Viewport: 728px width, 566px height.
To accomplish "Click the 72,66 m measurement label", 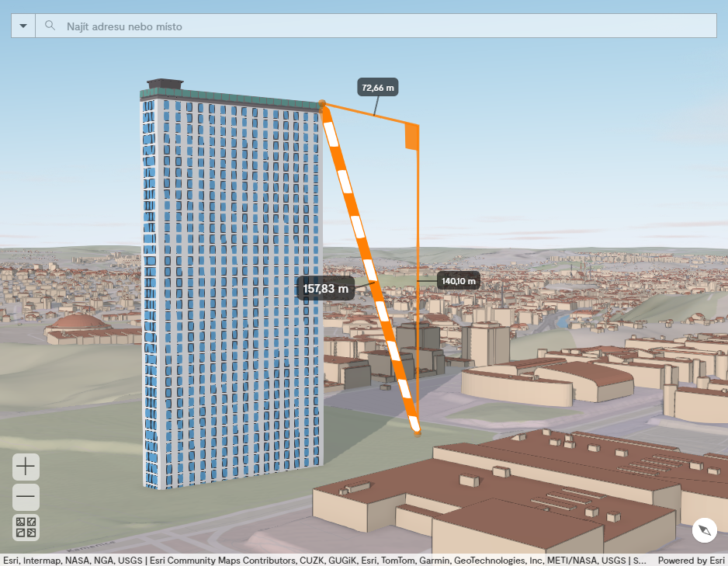I will [379, 88].
